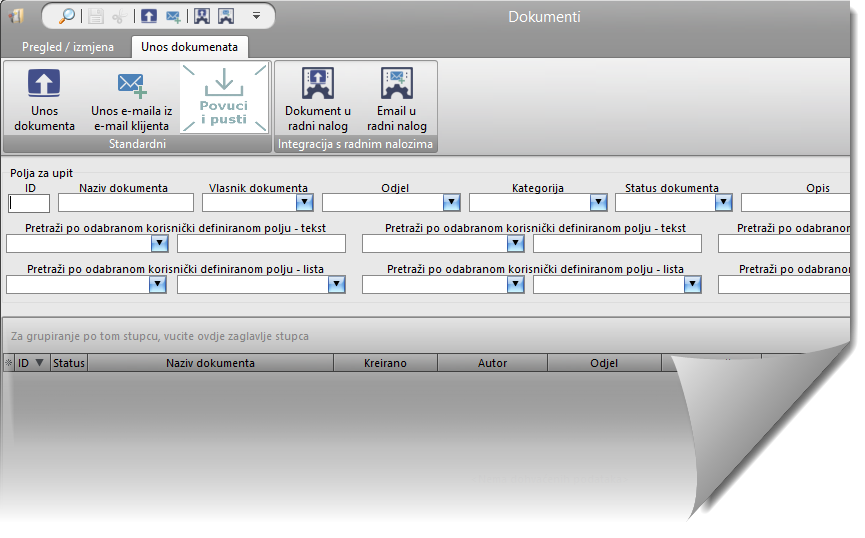The width and height of the screenshot is (865, 538).
Task: Click the asterisk row indicator header cell
Action: 9,363
